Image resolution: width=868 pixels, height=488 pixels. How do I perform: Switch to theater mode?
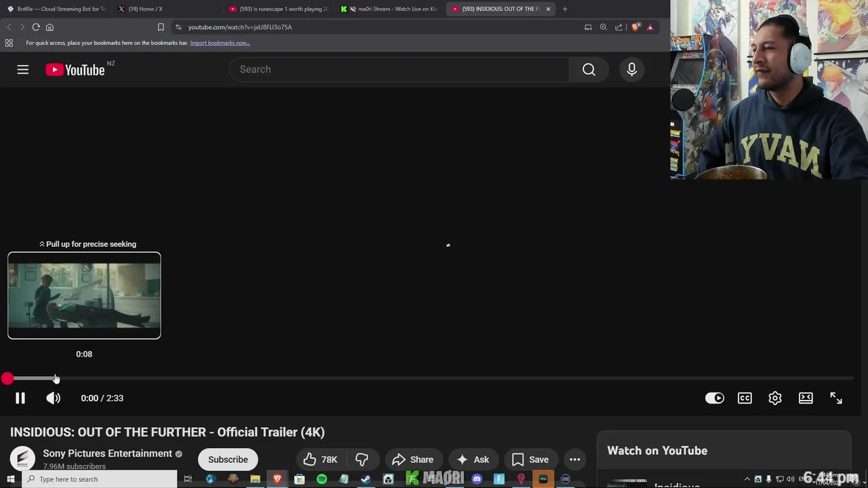806,398
